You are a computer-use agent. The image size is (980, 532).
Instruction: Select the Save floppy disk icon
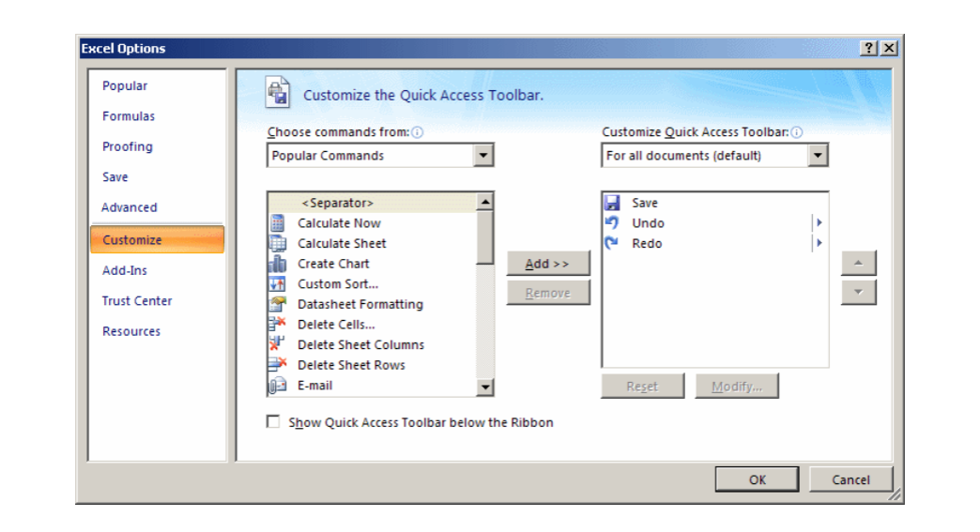click(612, 203)
